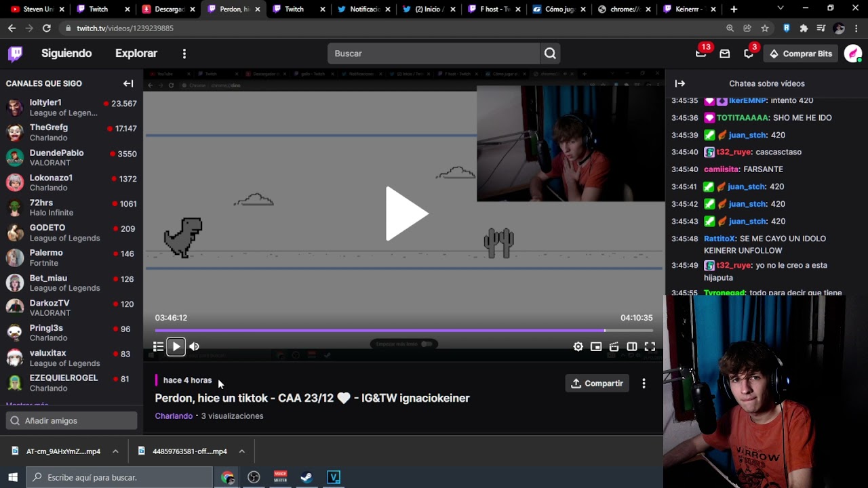
Task: Mute the video volume
Action: tap(194, 346)
